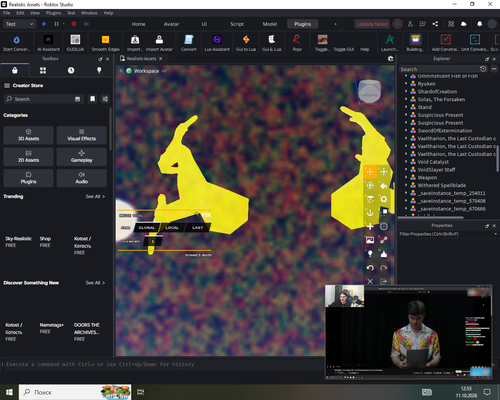The image size is (500, 400).
Task: Set move axes to LAST
Action: click(x=197, y=228)
